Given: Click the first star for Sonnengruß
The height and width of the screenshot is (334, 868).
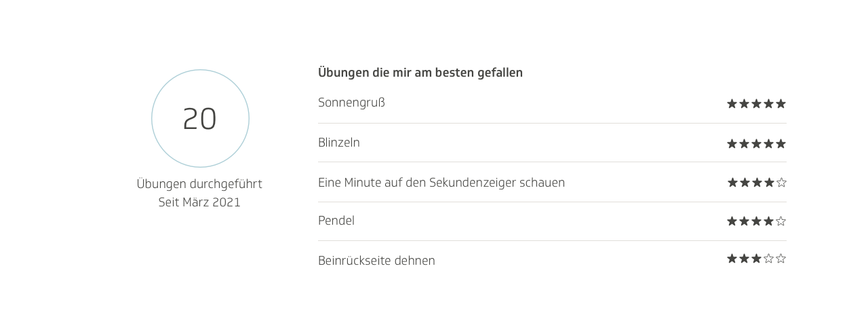Looking at the screenshot, I should [732, 104].
